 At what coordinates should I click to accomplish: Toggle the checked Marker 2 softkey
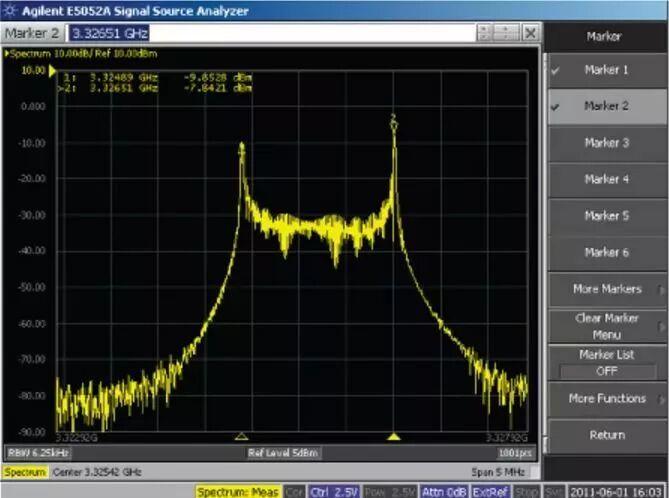pyautogui.click(x=607, y=106)
